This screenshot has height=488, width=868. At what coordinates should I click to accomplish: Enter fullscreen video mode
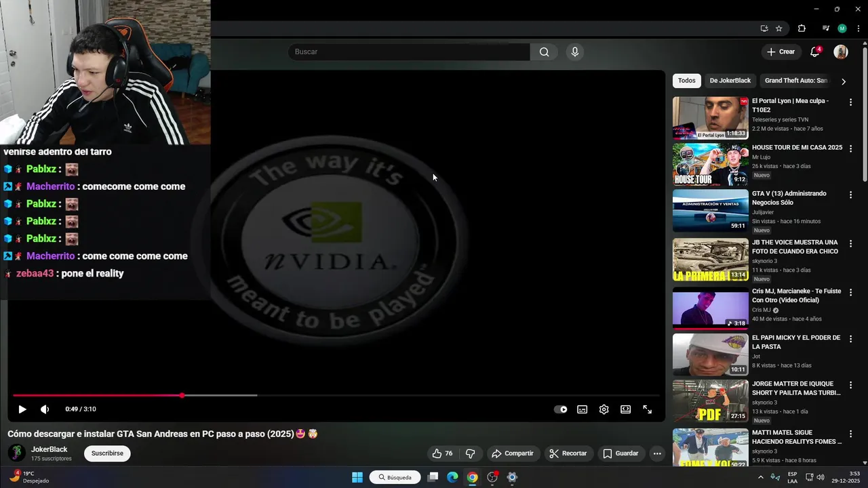647,409
